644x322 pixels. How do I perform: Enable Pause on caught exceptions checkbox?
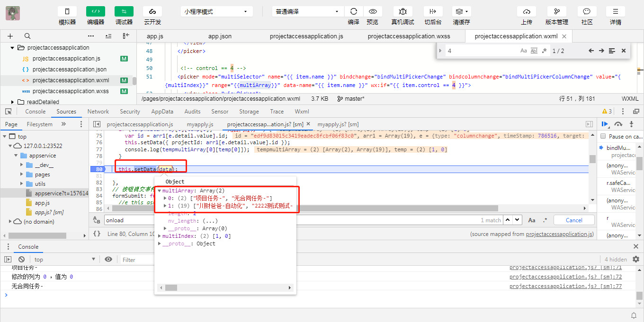coord(603,136)
